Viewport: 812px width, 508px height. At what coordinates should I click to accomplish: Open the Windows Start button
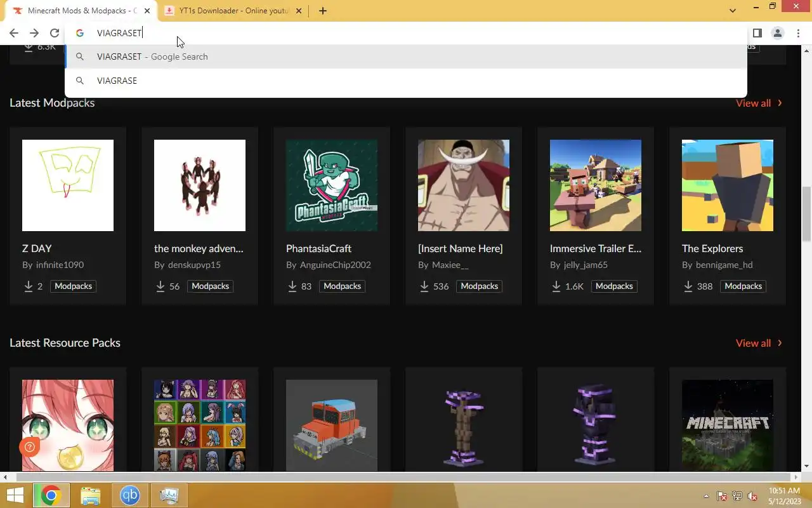[x=15, y=495]
